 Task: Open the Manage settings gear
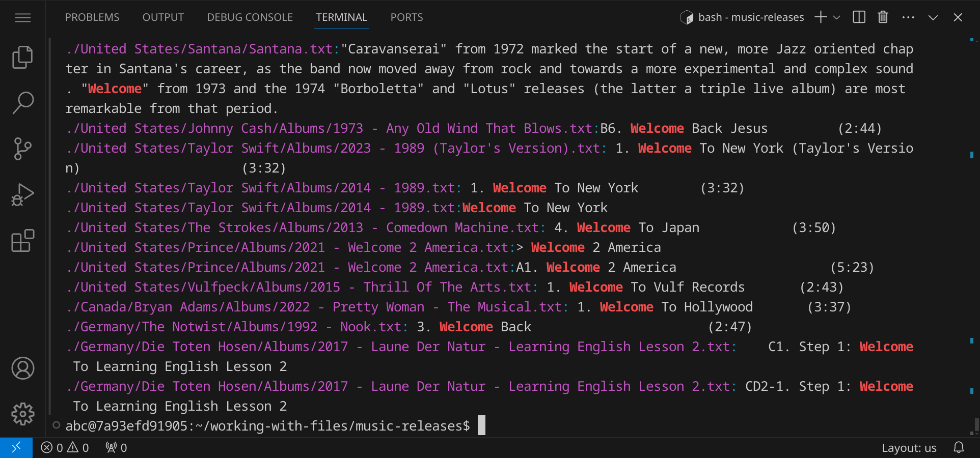22,414
